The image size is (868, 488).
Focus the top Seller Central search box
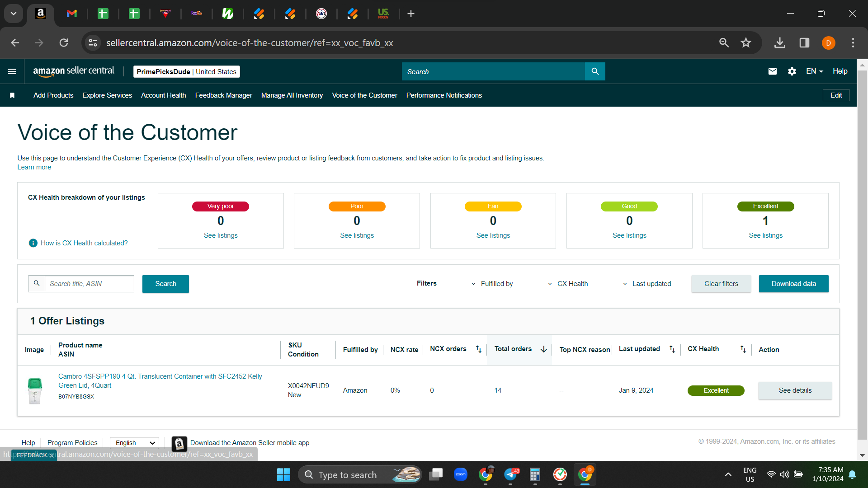(493, 71)
